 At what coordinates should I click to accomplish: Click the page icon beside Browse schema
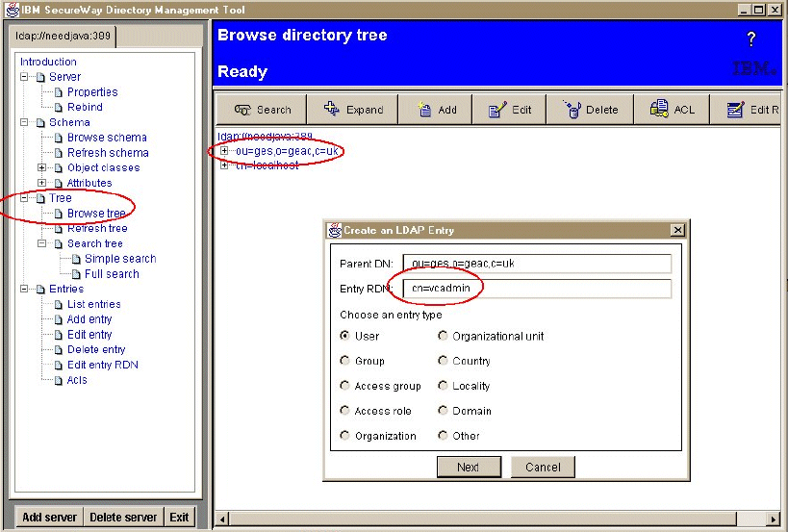click(x=59, y=138)
